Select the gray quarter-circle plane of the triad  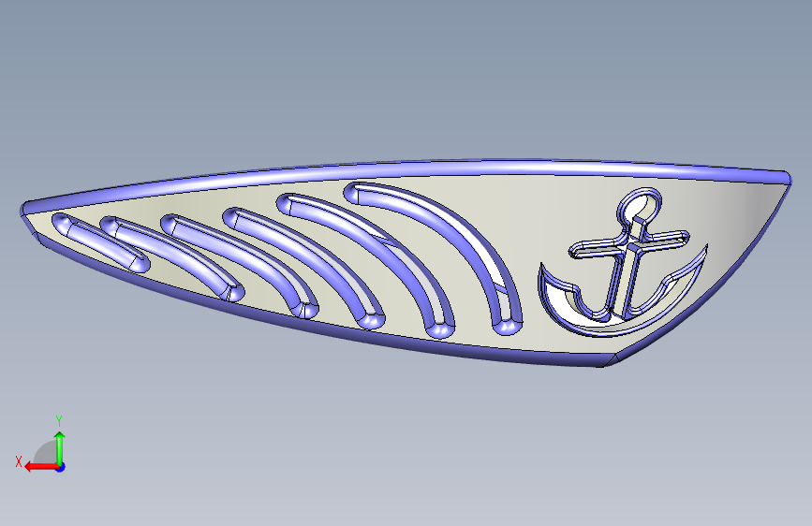click(46, 453)
